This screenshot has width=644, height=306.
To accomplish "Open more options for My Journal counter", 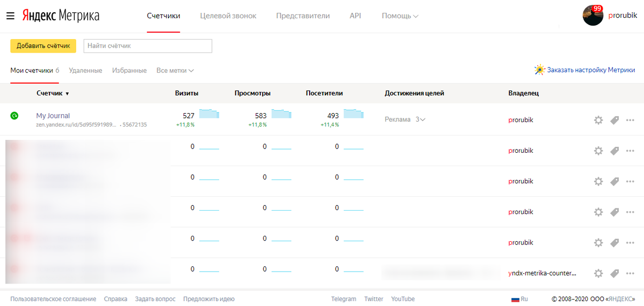I will pos(630,120).
